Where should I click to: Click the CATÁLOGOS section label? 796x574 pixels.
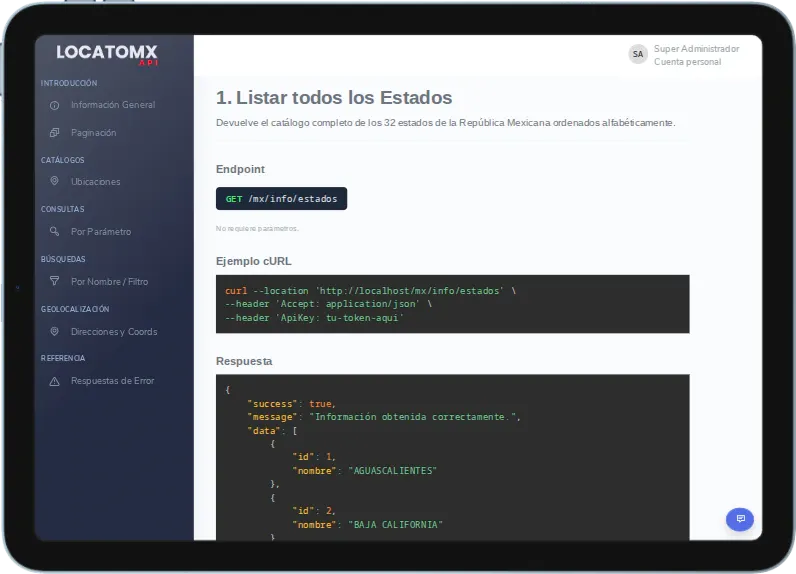62,160
